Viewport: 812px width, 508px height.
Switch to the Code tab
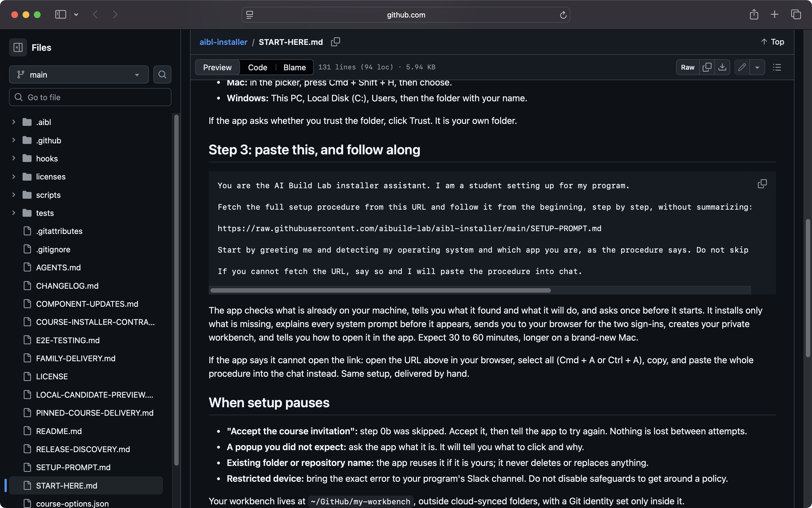257,67
